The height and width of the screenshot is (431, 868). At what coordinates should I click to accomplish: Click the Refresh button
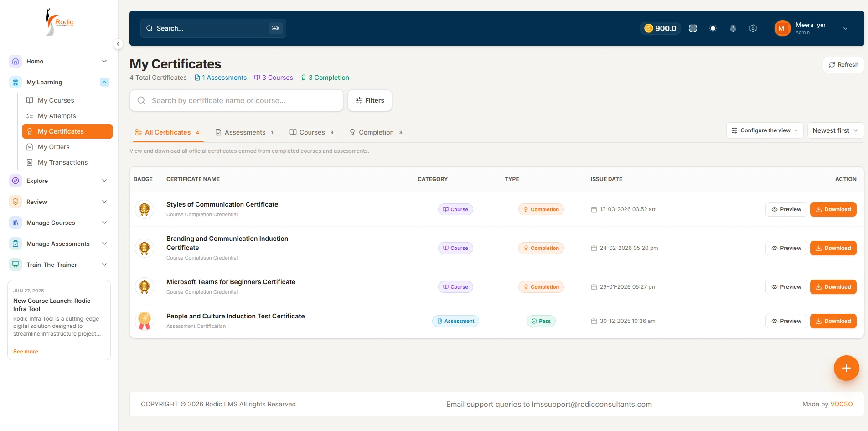(x=843, y=65)
